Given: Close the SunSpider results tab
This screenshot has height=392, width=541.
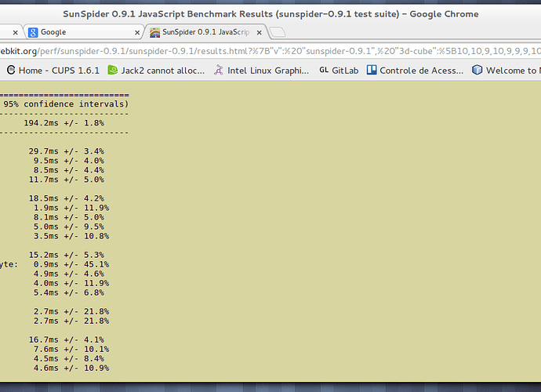Looking at the screenshot, I should 259,32.
